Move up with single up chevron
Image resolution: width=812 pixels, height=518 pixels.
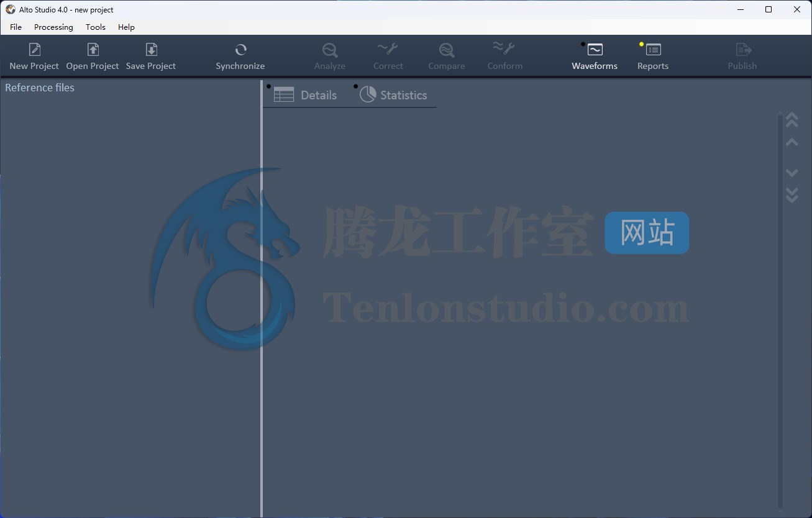click(792, 142)
